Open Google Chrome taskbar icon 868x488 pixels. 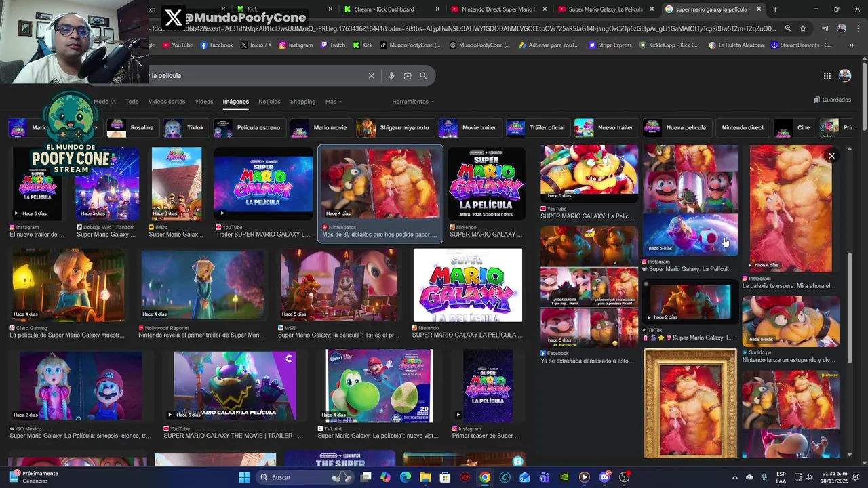tap(485, 477)
